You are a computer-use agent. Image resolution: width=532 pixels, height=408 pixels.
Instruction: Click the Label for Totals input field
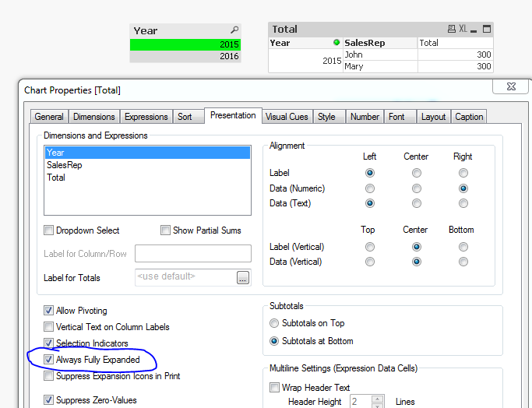tap(186, 277)
